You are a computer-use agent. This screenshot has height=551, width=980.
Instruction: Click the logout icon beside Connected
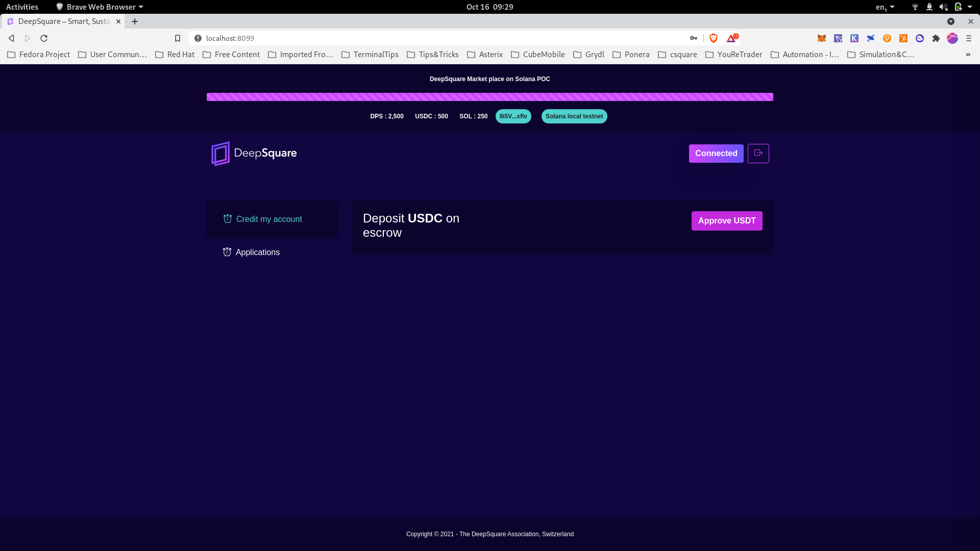[758, 153]
